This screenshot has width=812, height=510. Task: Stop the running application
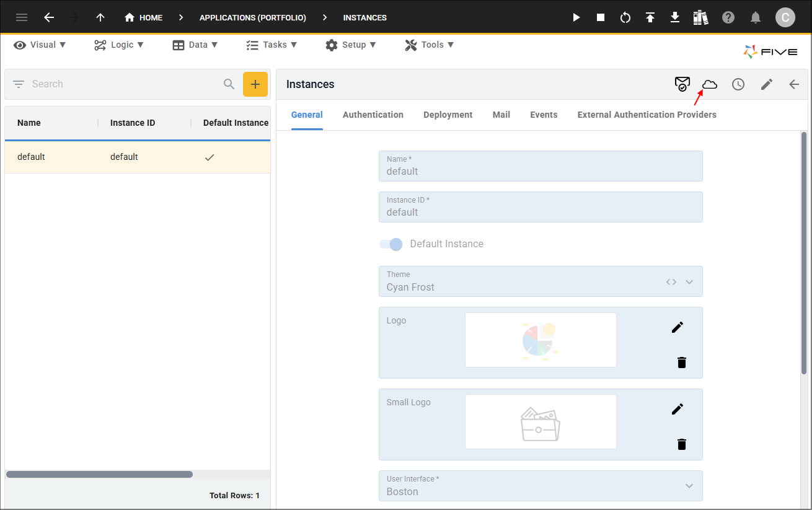tap(601, 17)
